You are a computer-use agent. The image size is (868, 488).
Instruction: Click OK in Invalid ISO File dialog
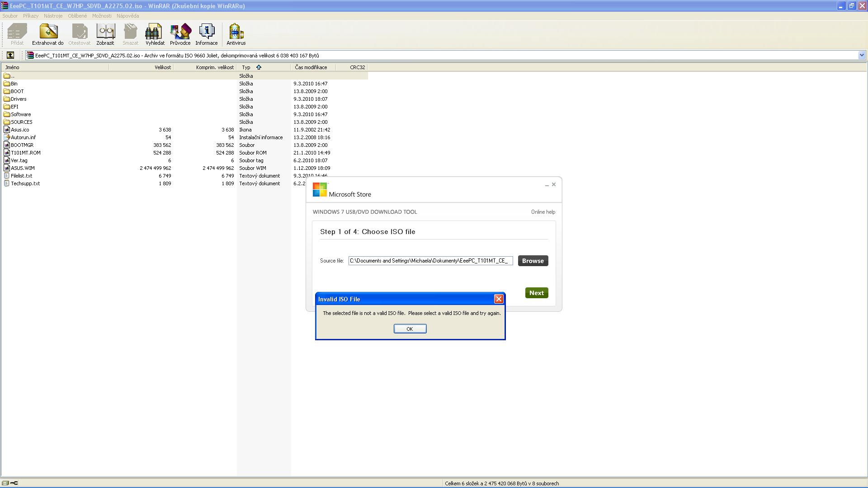tap(410, 328)
